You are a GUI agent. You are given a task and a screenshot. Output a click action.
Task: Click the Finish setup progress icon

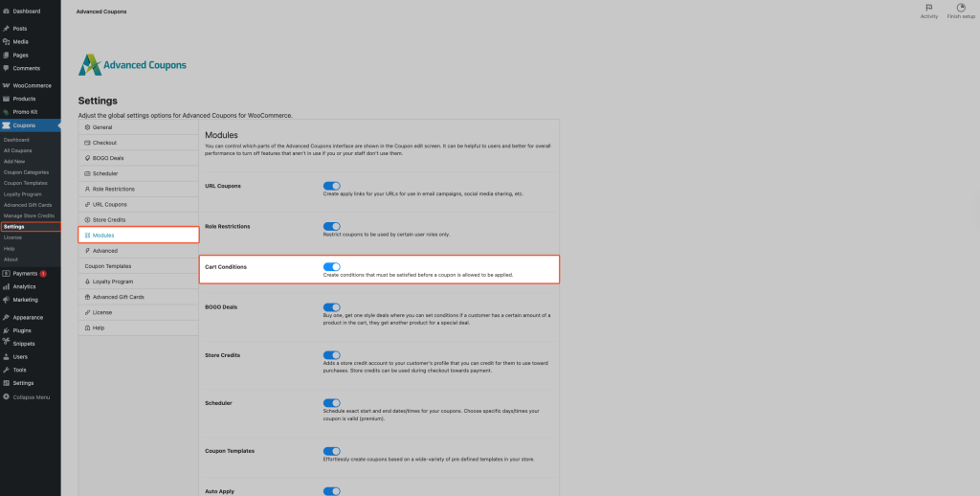(x=961, y=8)
